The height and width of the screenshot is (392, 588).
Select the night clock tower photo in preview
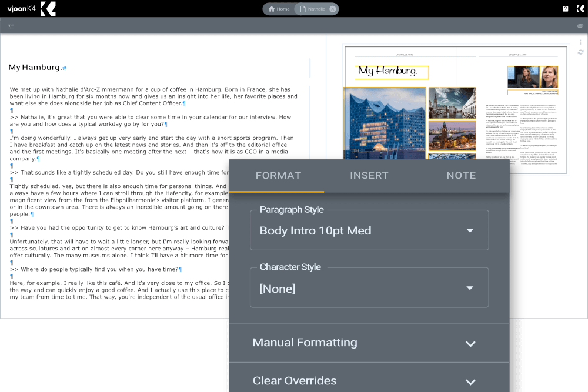click(452, 136)
